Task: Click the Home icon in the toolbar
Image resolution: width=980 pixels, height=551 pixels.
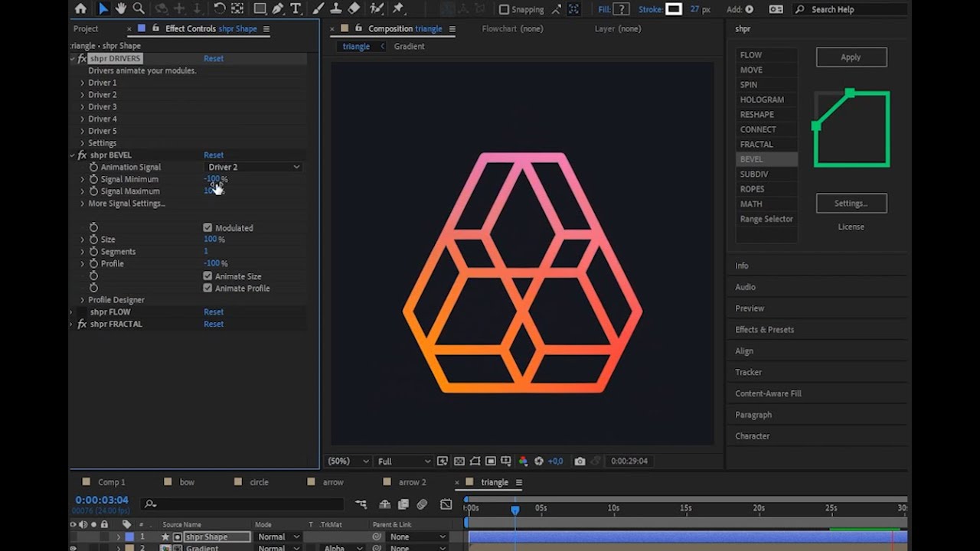Action: point(80,9)
